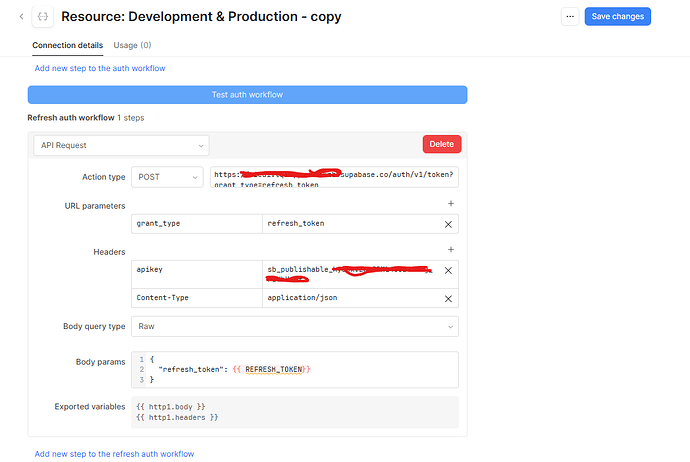Click inside the Body params code editor
This screenshot has width=690, height=462.
300,369
